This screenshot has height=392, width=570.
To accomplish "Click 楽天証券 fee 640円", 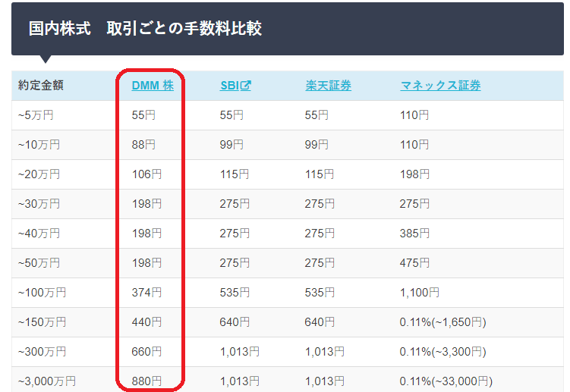I will point(320,322).
